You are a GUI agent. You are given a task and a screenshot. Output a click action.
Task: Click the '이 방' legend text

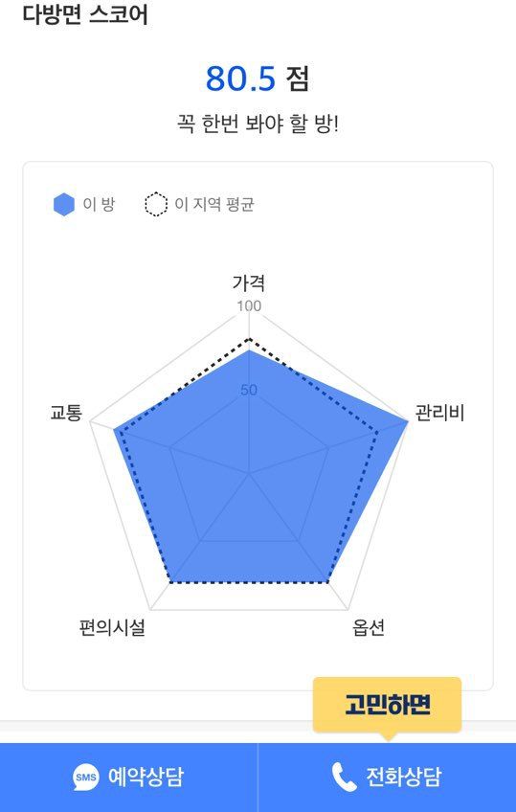click(x=99, y=204)
